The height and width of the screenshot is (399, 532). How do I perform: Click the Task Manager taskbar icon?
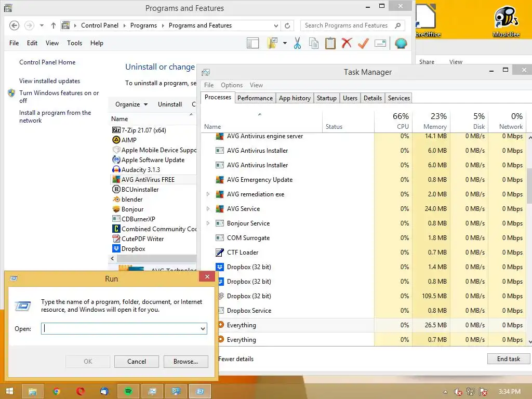click(152, 392)
